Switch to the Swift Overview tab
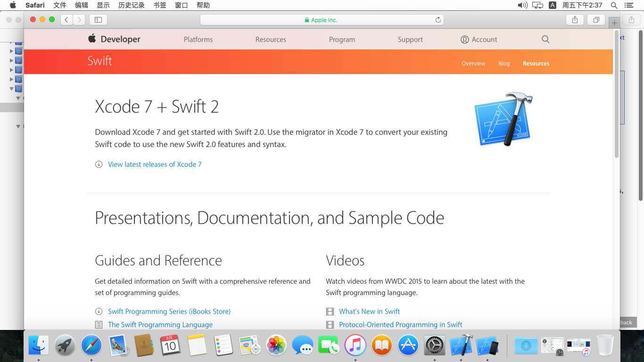 473,64
